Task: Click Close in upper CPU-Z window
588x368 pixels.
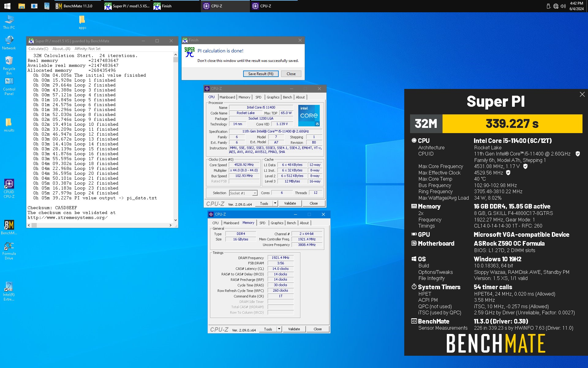Action: 314,203
